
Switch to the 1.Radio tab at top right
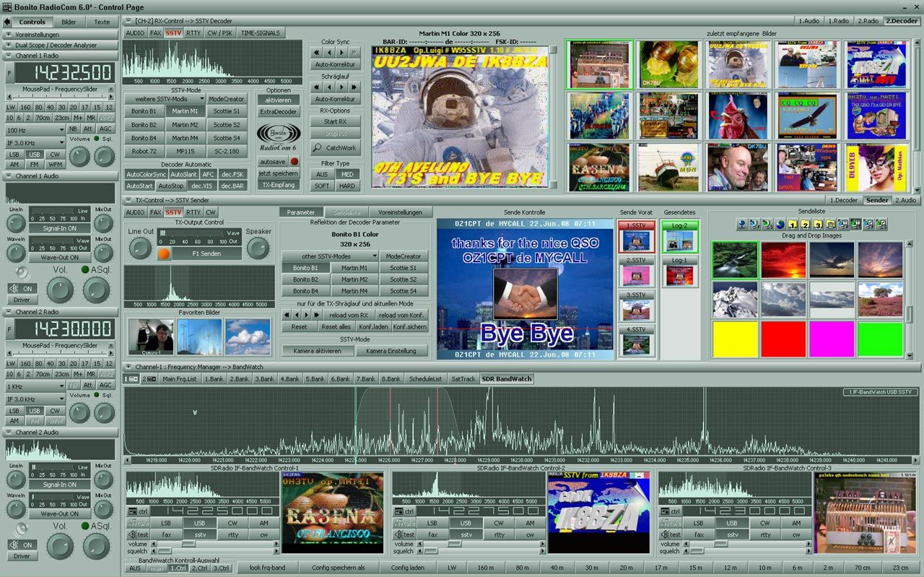[x=837, y=21]
